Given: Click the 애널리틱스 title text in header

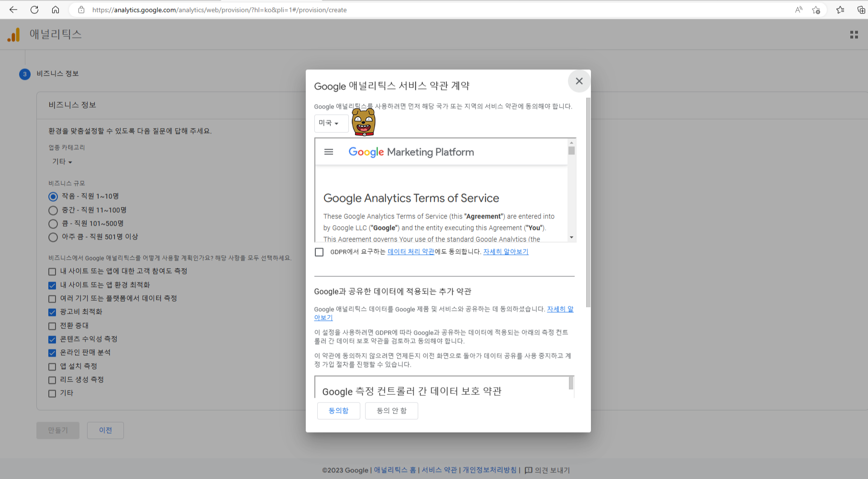Looking at the screenshot, I should (x=56, y=34).
